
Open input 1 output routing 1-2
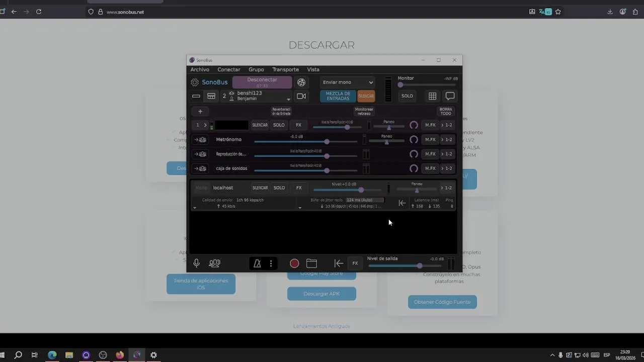click(x=446, y=125)
